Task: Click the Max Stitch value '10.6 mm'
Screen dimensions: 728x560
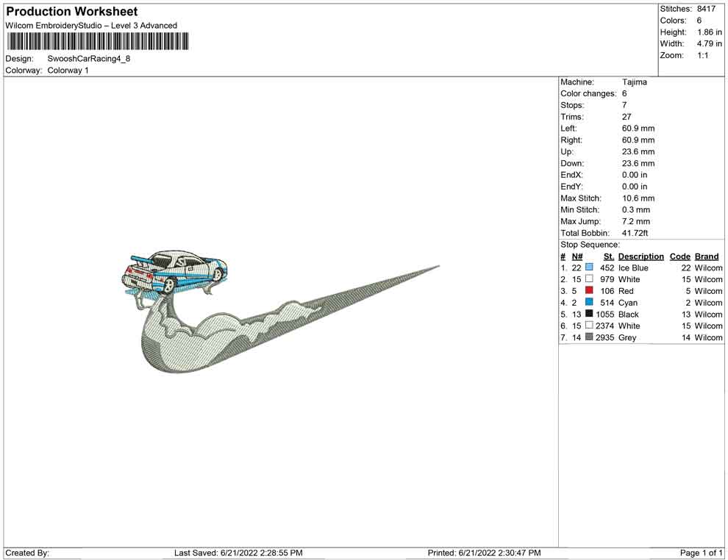Action: 638,198
